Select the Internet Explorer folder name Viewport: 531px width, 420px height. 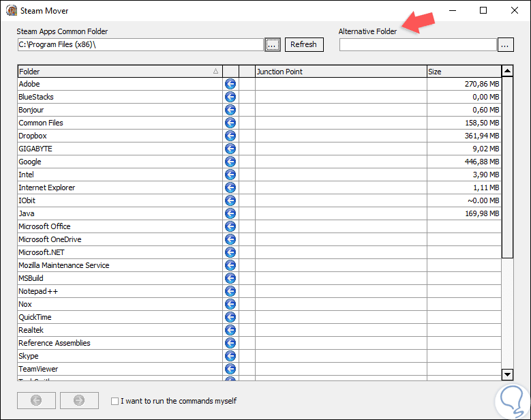47,187
